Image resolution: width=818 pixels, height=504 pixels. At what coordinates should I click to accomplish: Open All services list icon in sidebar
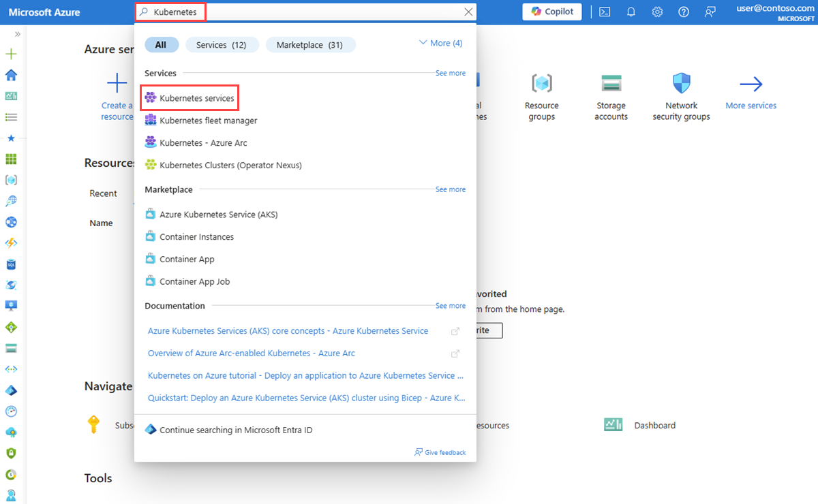(11, 117)
